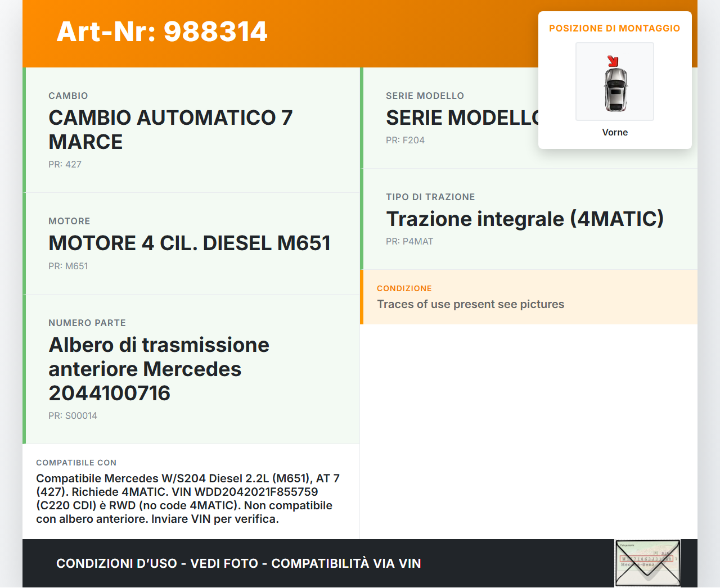Click the "POSIZIONE DI MONTAGGIO" title
720x588 pixels.
pyautogui.click(x=615, y=28)
